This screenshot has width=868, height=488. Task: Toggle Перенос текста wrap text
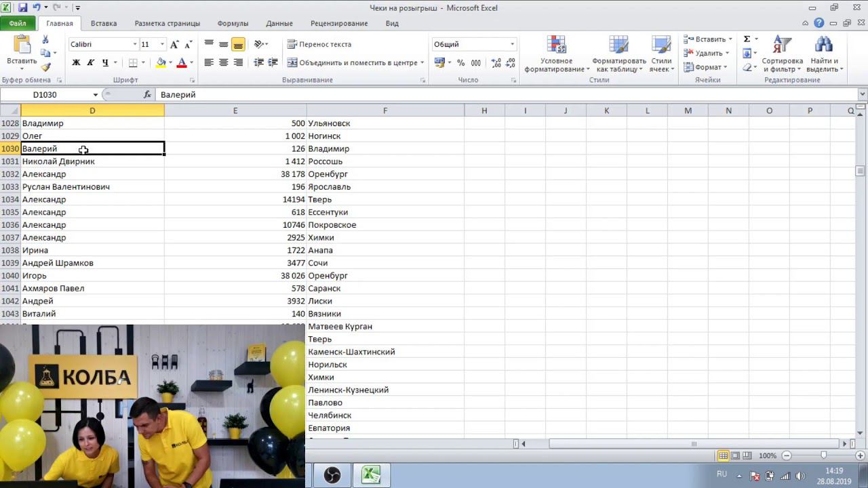tap(319, 45)
